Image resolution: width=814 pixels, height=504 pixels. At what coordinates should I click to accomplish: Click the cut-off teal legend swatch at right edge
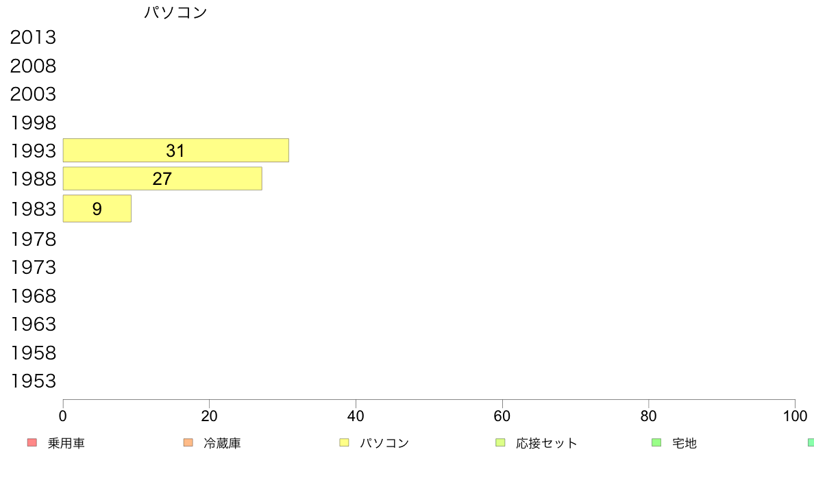coord(811,443)
